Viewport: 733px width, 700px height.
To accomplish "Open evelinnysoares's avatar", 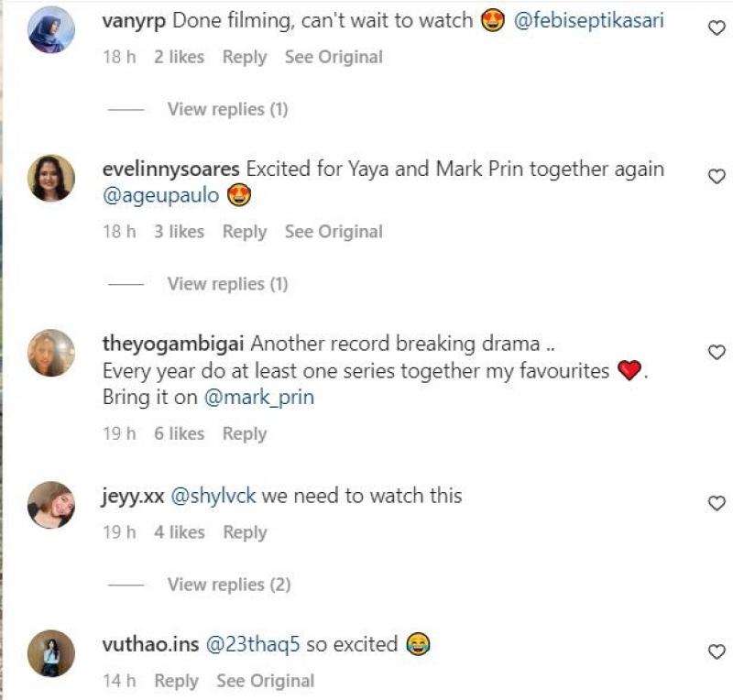I will (x=51, y=178).
